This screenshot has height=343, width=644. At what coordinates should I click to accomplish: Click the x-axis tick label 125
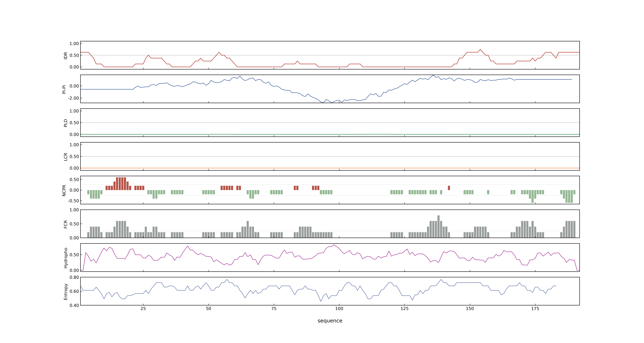405,309
